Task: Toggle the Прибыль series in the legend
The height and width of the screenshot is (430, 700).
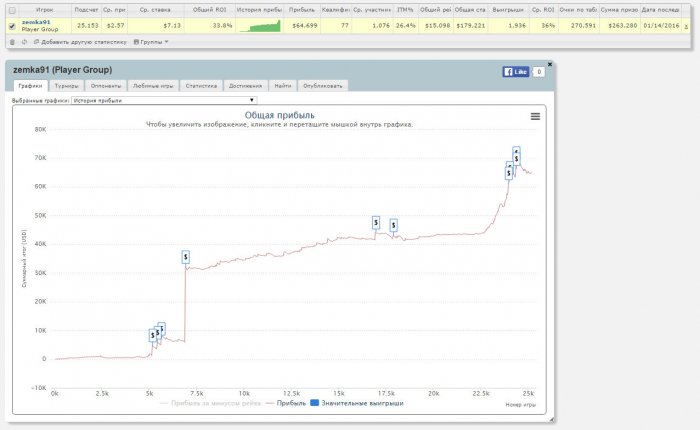Action: [286, 403]
